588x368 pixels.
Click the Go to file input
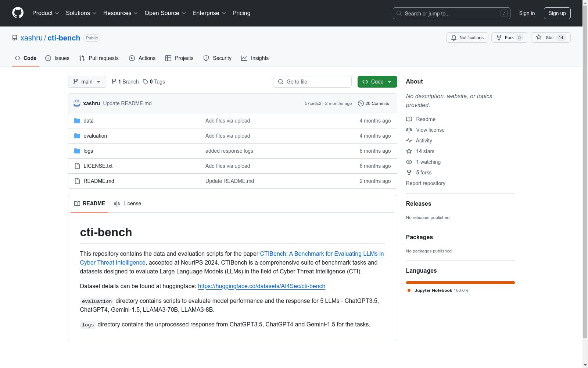[312, 82]
